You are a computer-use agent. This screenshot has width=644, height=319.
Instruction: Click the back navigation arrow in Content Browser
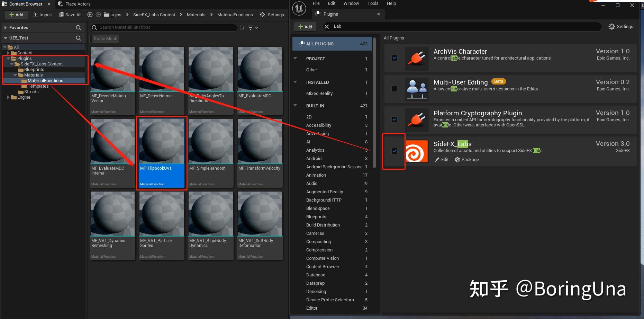90,15
